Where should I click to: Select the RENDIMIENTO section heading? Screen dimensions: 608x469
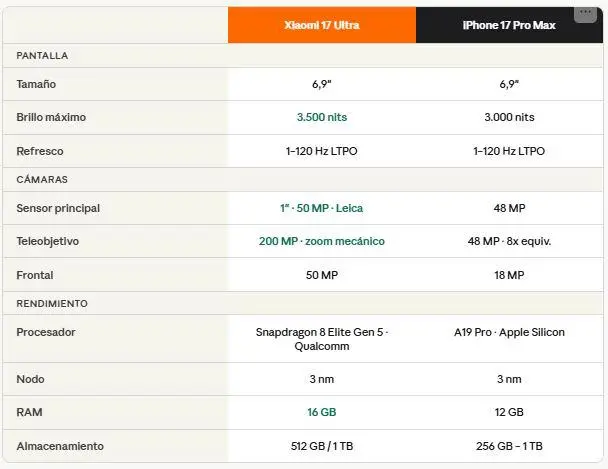[x=52, y=303]
